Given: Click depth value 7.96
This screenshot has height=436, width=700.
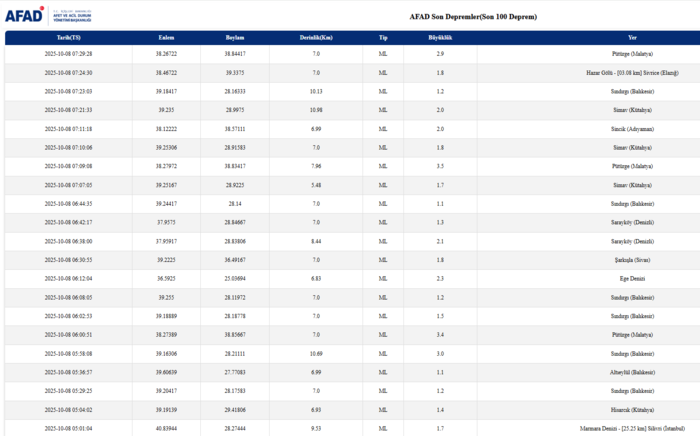Looking at the screenshot, I should [316, 166].
